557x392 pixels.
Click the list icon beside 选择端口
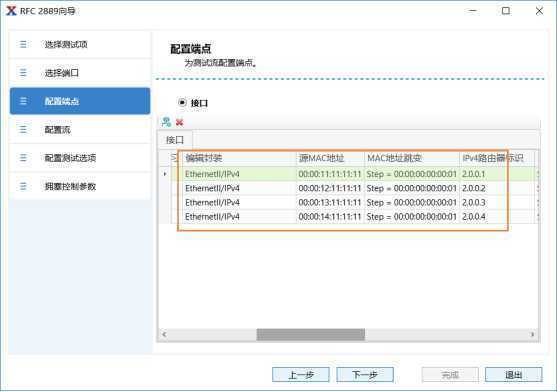pos(23,73)
